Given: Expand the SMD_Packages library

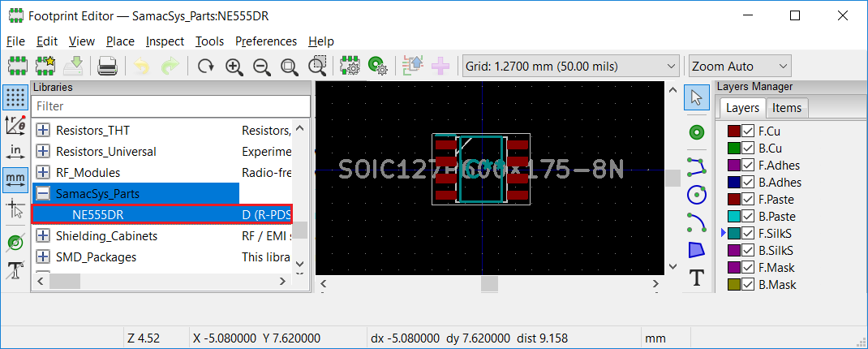Looking at the screenshot, I should pos(43,257).
